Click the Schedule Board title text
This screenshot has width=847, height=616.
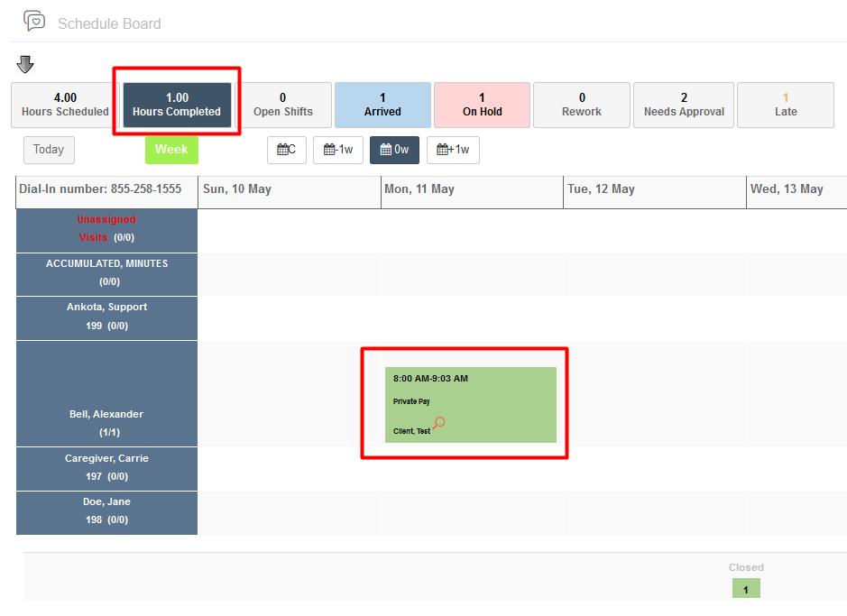109,23
